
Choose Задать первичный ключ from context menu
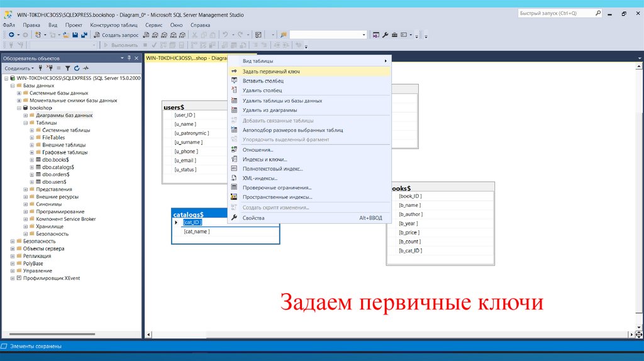[309, 72]
